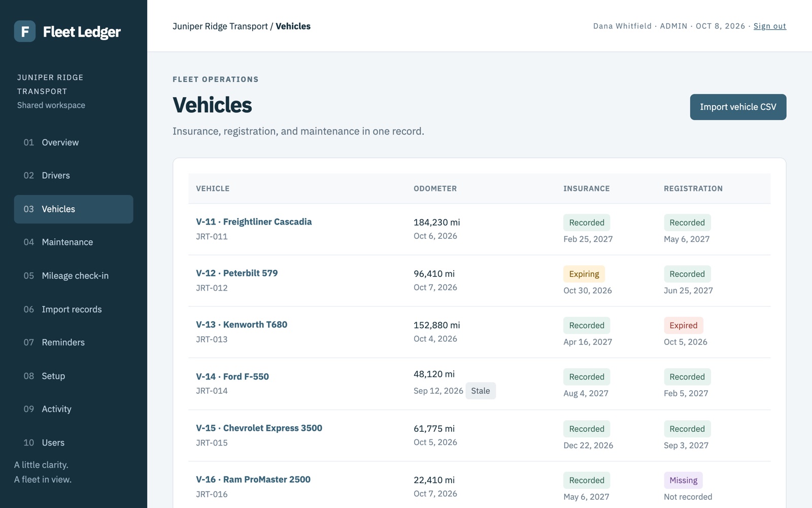Click the Sep 3, 2027 registration date

[686, 445]
